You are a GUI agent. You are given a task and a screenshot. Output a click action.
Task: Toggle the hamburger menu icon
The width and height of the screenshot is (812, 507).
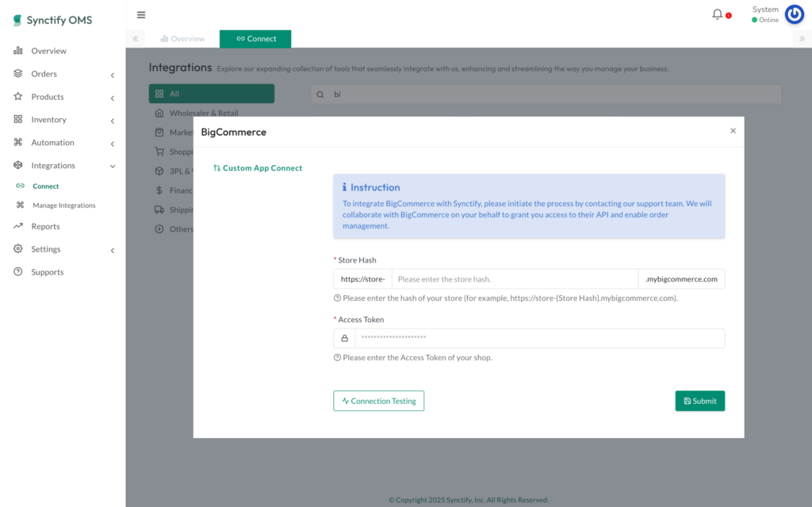click(x=141, y=15)
